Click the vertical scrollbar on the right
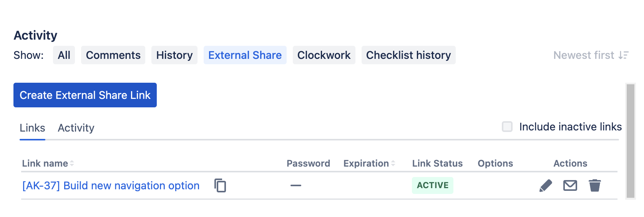 click(630, 141)
